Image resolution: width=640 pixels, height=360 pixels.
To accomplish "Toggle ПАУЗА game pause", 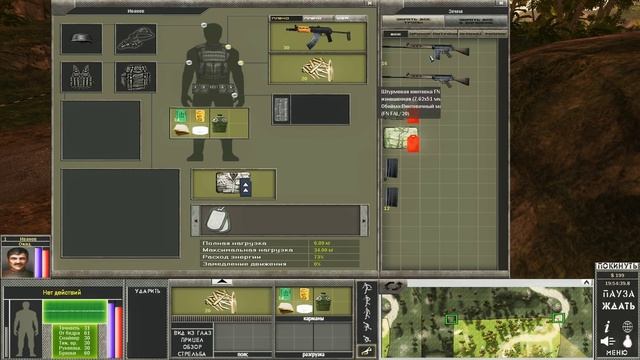I will pos(618,294).
